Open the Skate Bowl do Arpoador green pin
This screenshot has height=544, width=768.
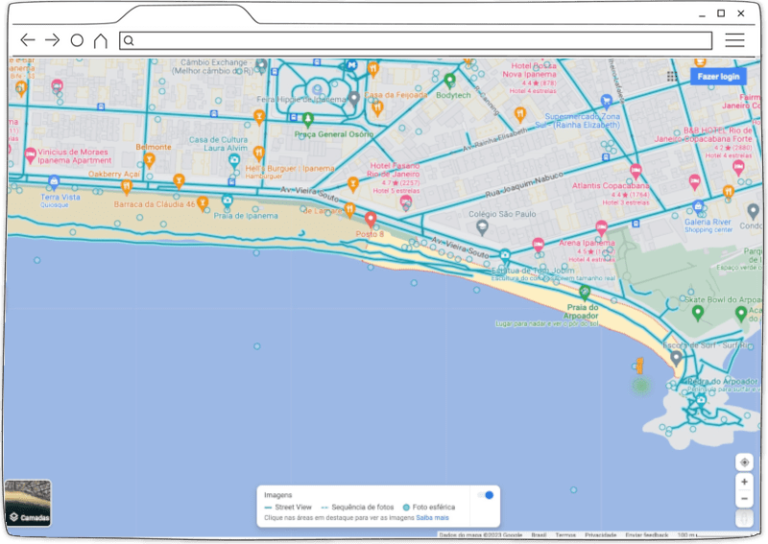(697, 312)
